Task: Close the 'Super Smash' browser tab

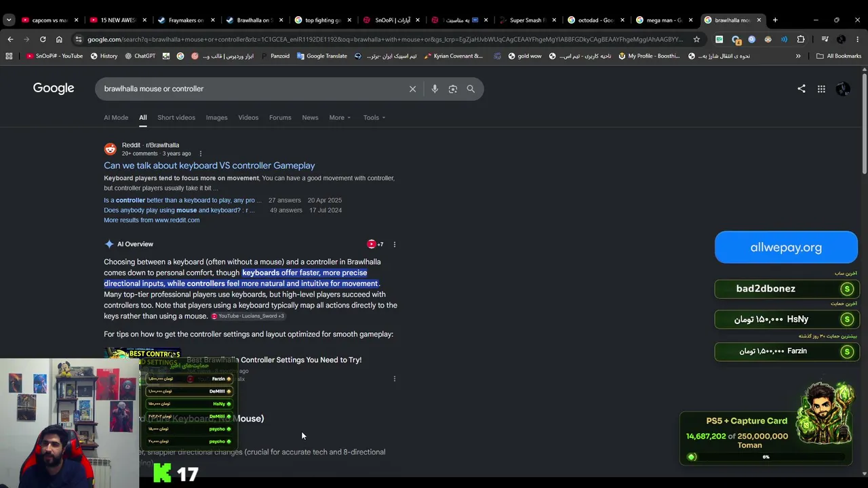Action: point(554,20)
